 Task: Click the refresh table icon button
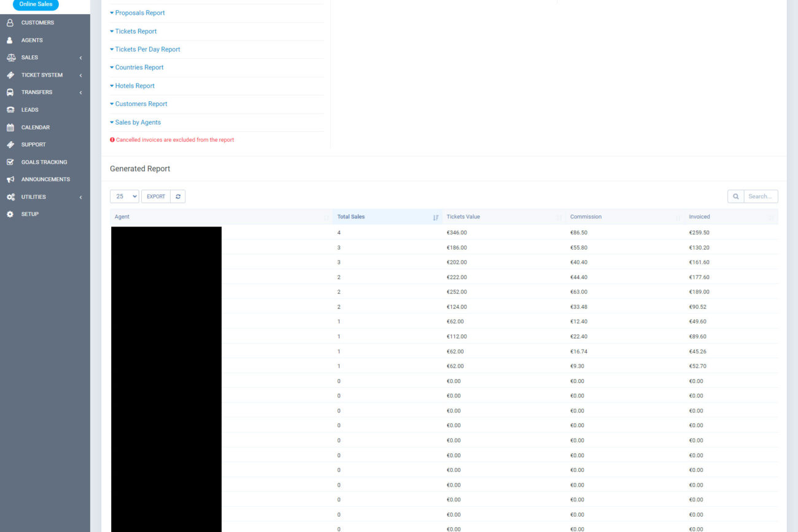(x=178, y=196)
